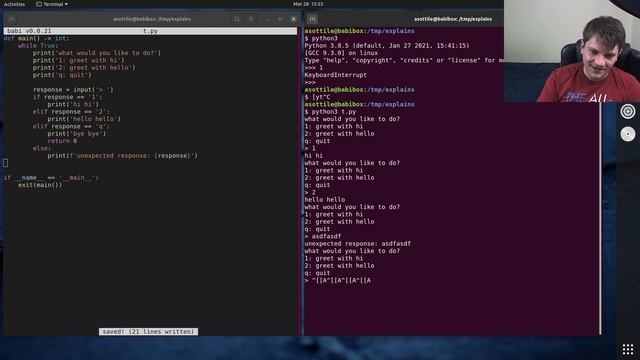
Task: Click the "if __name__ == '__main__':" line
Action: [51, 178]
